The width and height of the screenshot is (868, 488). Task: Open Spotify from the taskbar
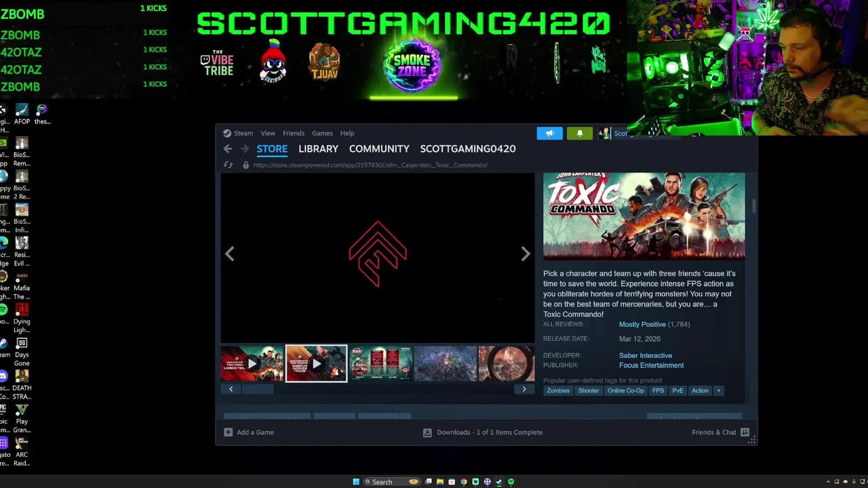pos(511,482)
